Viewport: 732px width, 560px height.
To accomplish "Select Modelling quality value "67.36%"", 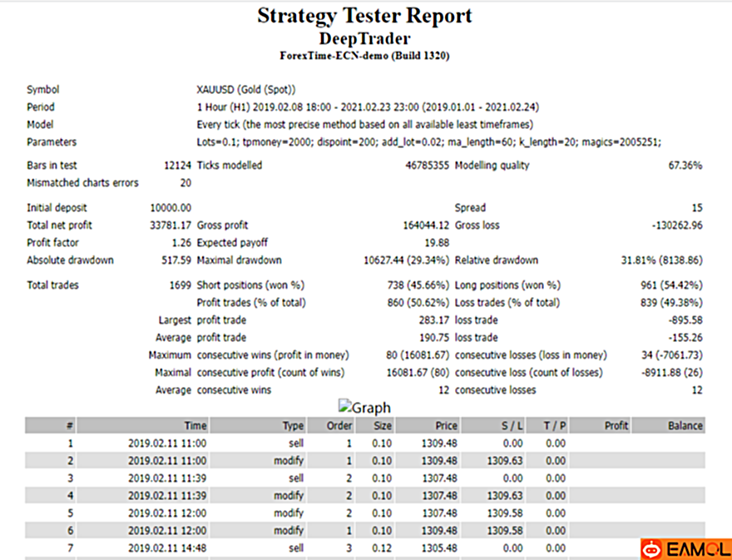I will click(685, 166).
